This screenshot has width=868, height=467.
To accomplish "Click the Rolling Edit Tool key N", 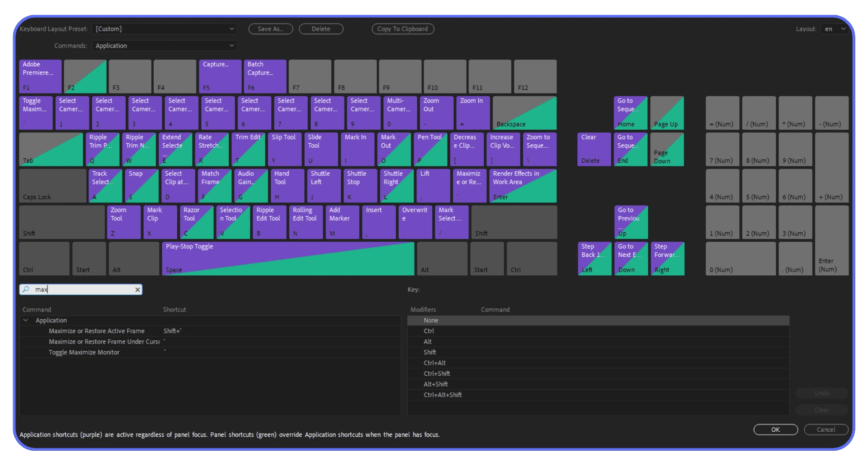I will coord(306,222).
